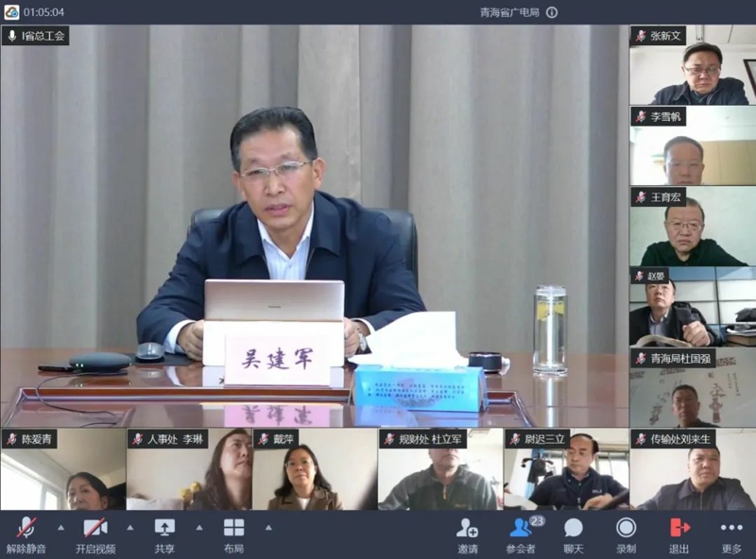Image resolution: width=756 pixels, height=559 pixels.
Task: Click muted mic icon next to 李雪帆
Action: (x=641, y=117)
